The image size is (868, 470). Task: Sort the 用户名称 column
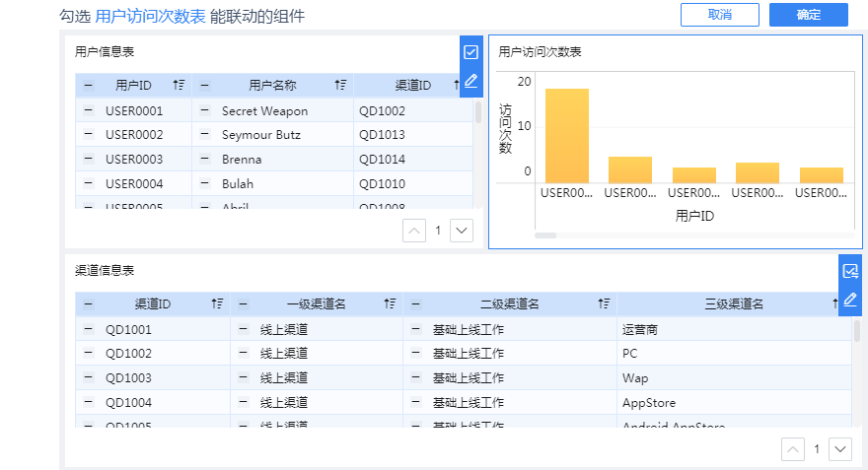click(340, 86)
